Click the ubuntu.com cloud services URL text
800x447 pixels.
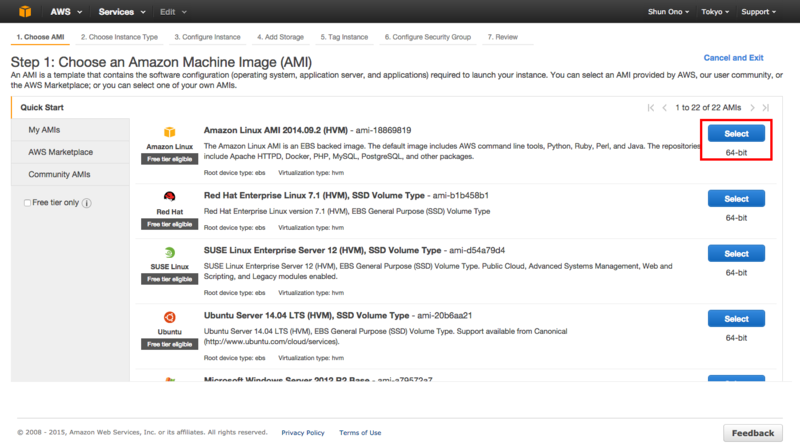270,341
